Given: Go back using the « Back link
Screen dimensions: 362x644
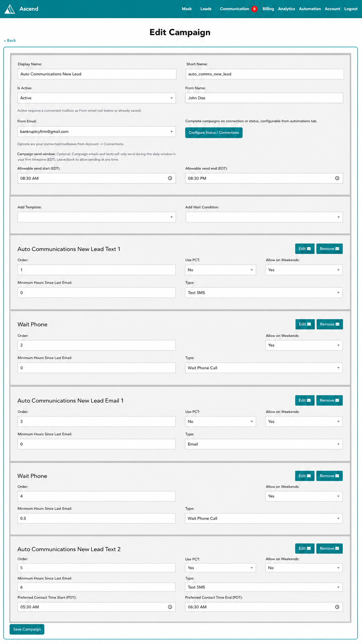Looking at the screenshot, I should [10, 40].
